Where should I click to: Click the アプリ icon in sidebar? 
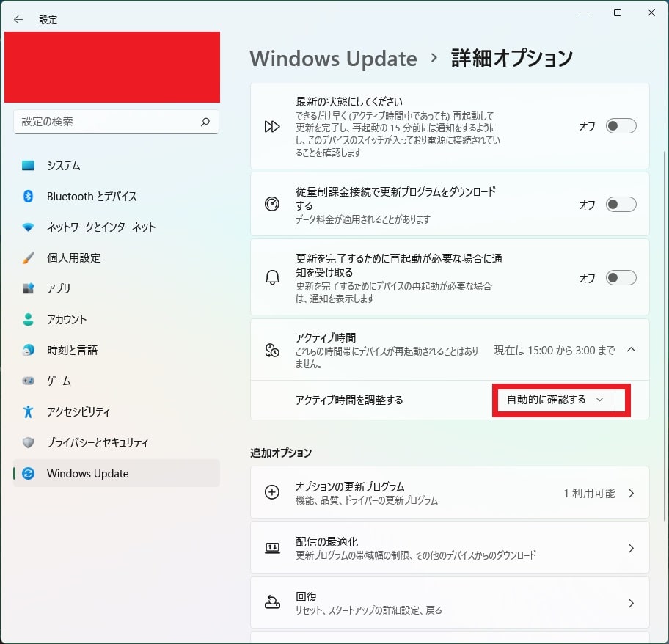coord(28,289)
